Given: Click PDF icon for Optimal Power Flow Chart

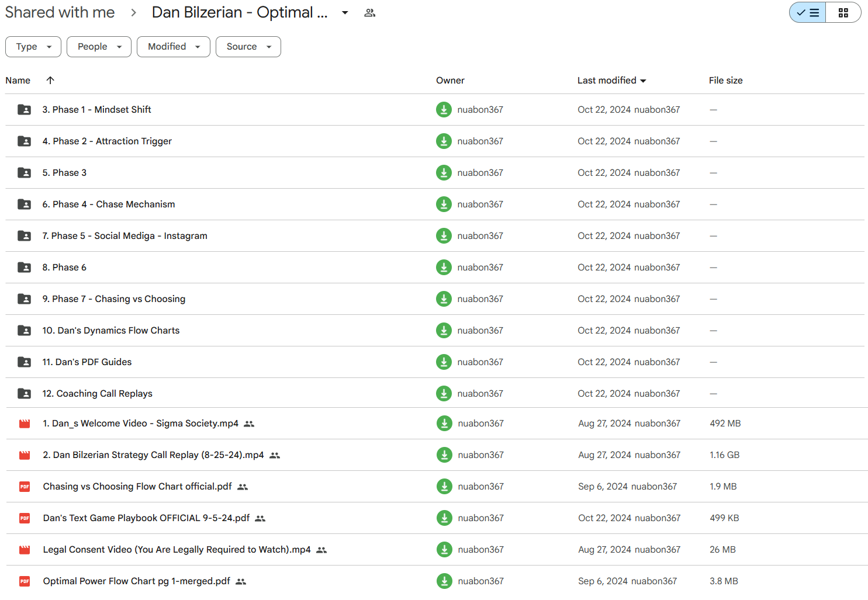Looking at the screenshot, I should pyautogui.click(x=25, y=581).
